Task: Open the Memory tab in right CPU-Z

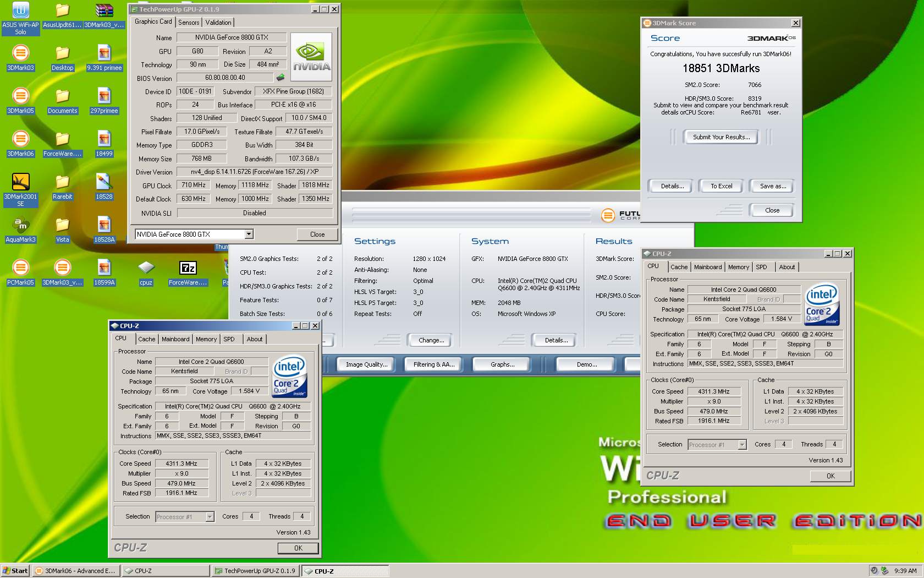Action: (739, 267)
